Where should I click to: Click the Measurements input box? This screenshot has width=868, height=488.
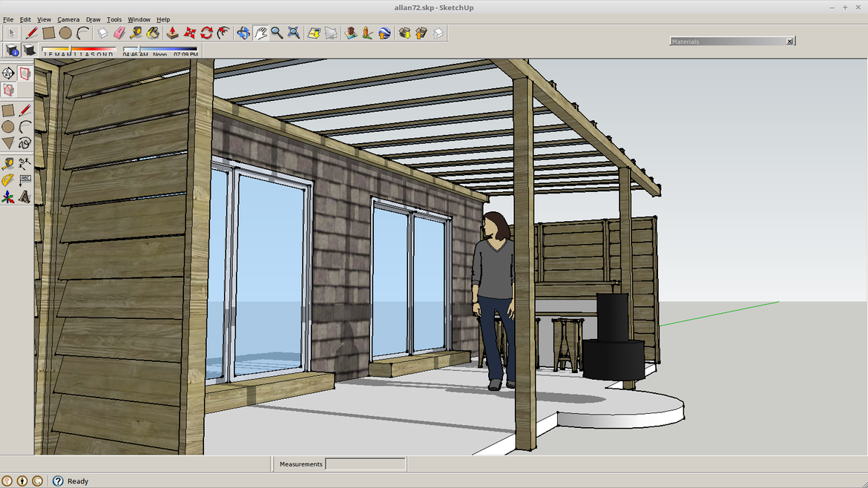[x=366, y=464]
